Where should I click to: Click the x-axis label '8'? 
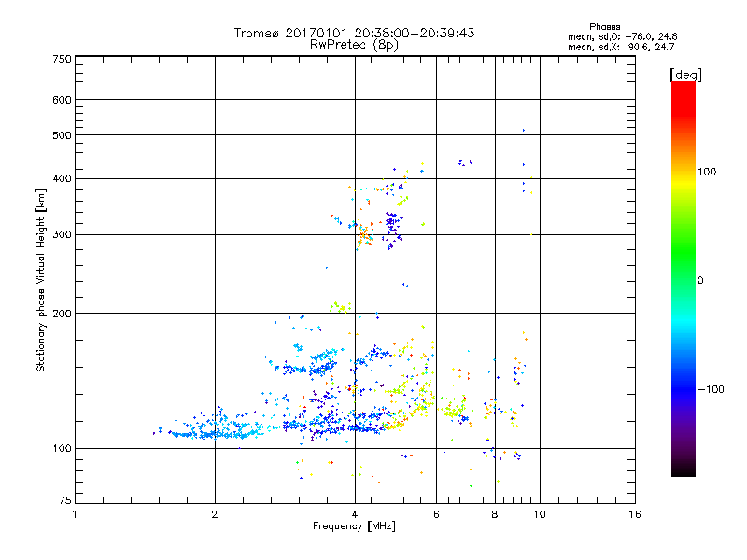coord(495,514)
